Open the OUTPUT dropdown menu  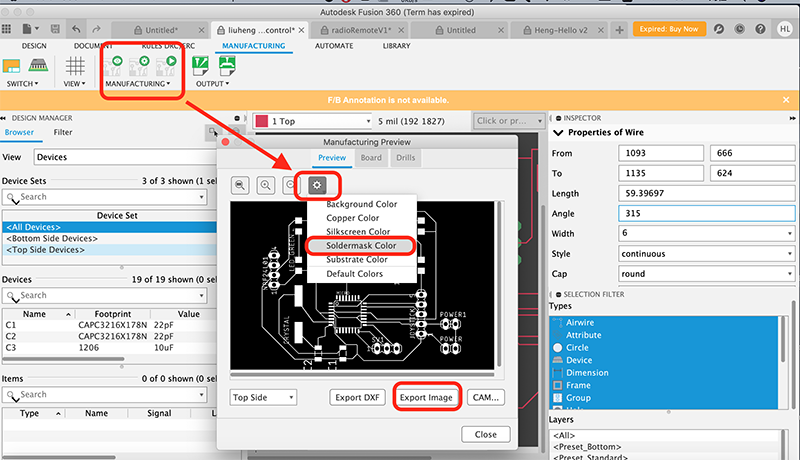[212, 84]
